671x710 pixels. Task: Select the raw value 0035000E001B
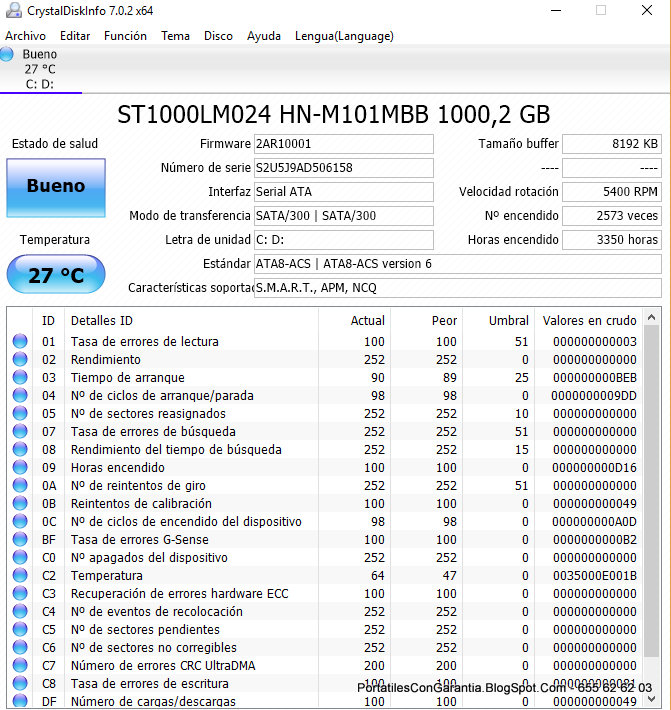[594, 576]
